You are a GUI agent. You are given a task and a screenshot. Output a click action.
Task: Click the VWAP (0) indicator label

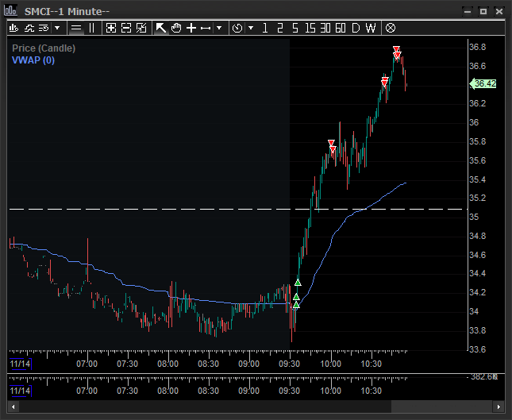point(33,60)
